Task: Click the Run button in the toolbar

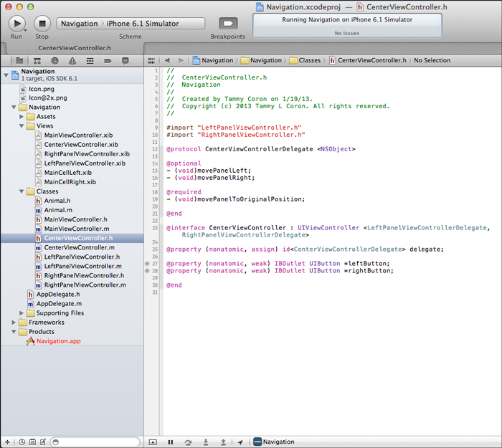Action: coord(16,23)
